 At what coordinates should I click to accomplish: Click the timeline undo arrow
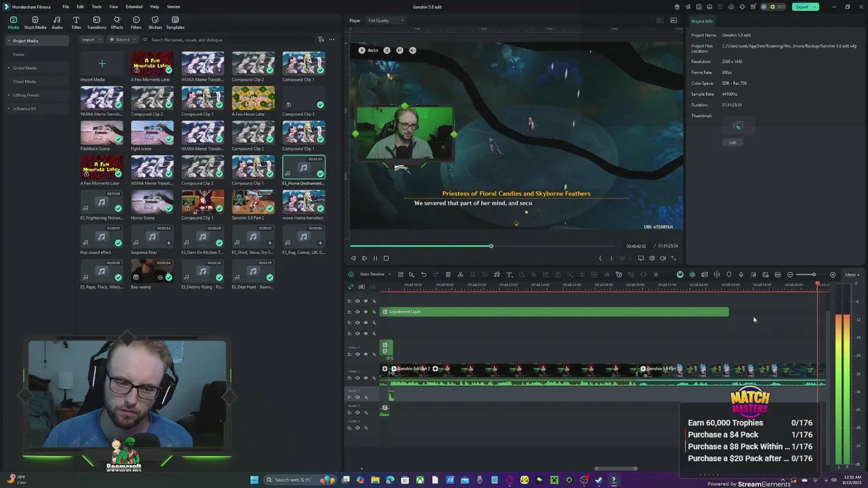(424, 274)
